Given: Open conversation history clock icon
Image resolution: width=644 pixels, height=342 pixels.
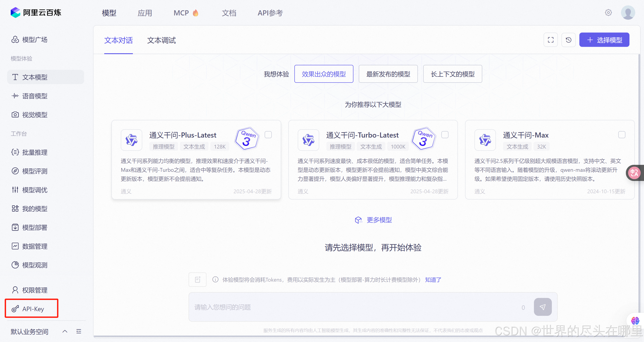Looking at the screenshot, I should click(568, 40).
